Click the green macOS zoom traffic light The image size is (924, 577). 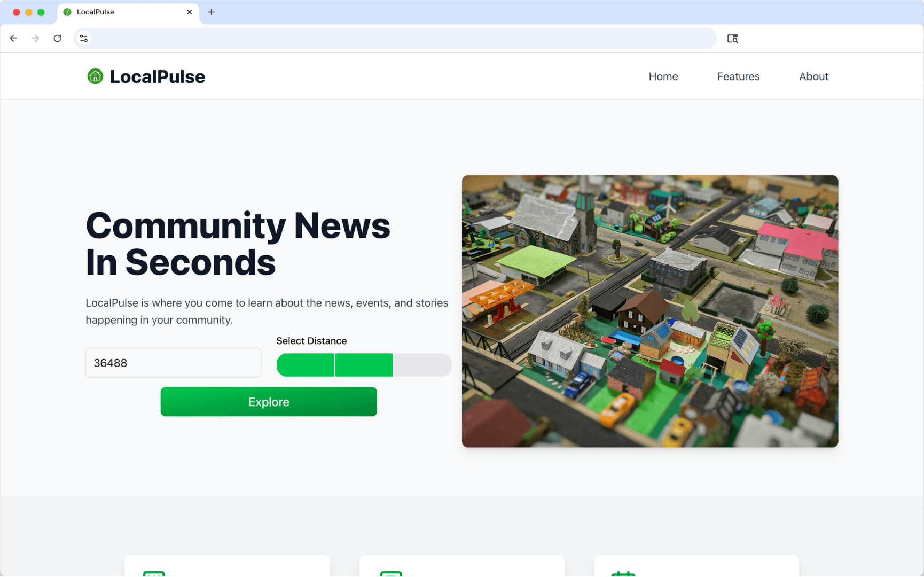click(41, 12)
